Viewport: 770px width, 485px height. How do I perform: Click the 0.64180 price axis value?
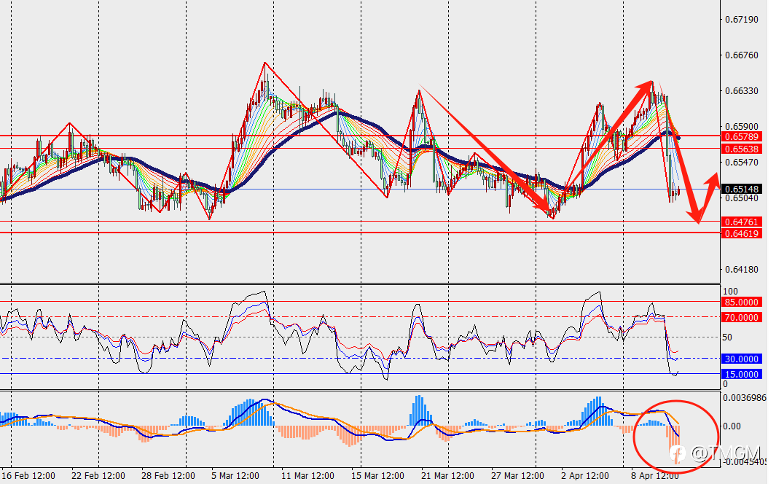tap(742, 269)
